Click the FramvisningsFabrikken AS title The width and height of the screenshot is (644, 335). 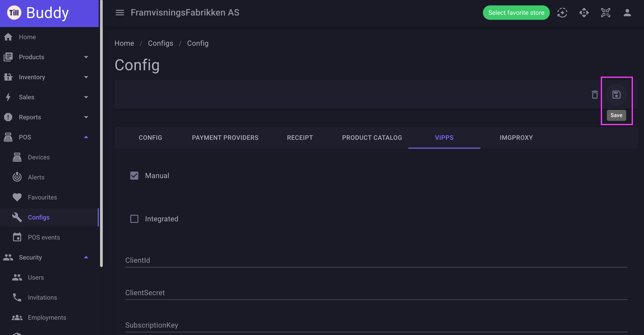pyautogui.click(x=185, y=12)
